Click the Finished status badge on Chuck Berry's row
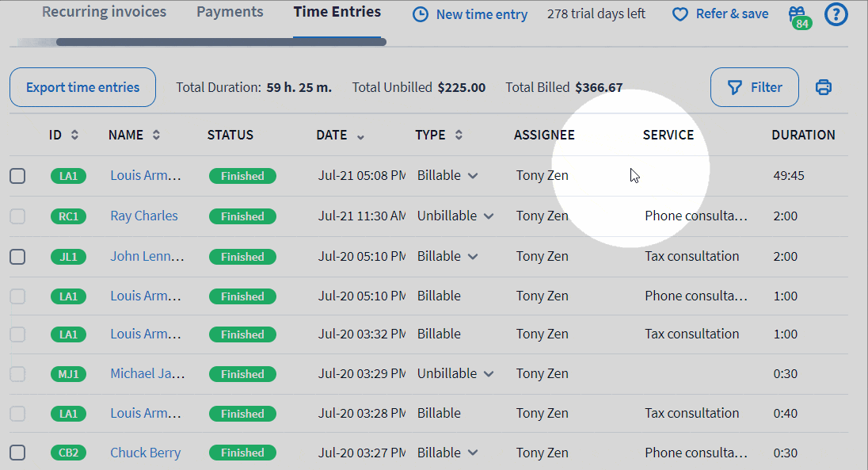This screenshot has width=868, height=470. click(242, 453)
